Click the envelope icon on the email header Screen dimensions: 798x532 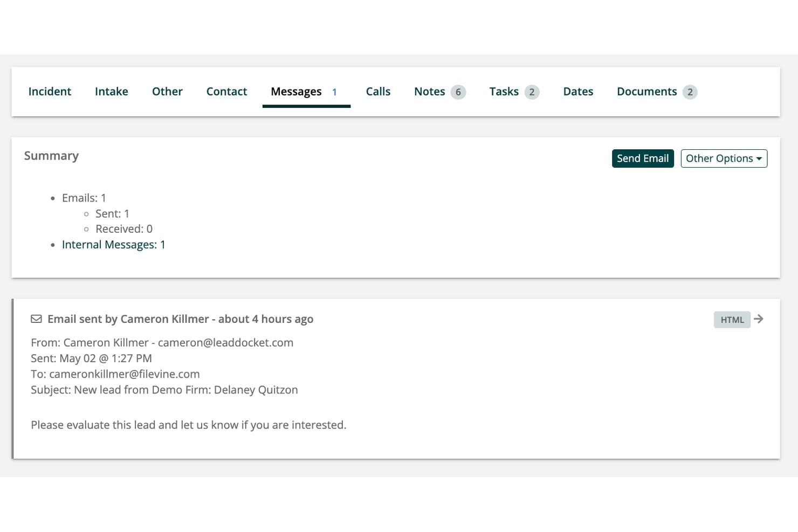[36, 319]
